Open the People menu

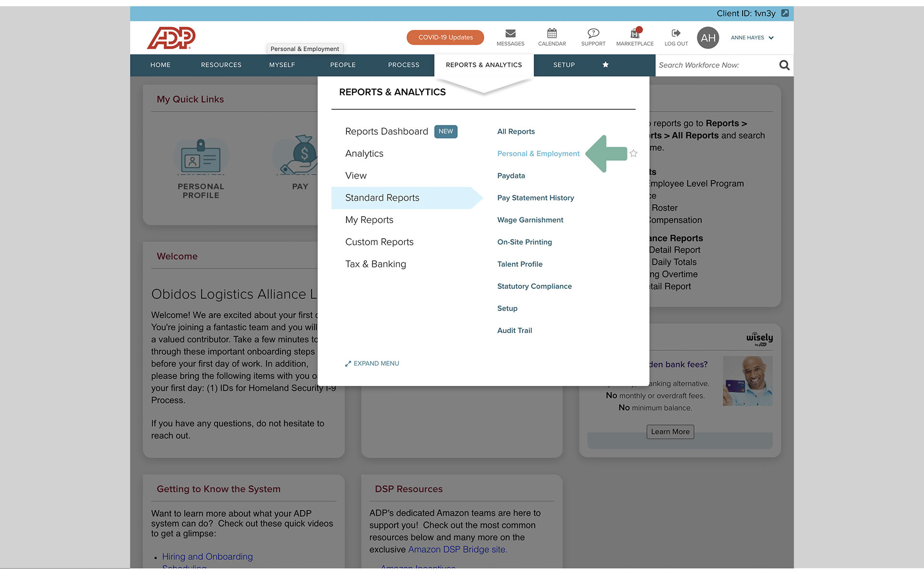pyautogui.click(x=343, y=65)
